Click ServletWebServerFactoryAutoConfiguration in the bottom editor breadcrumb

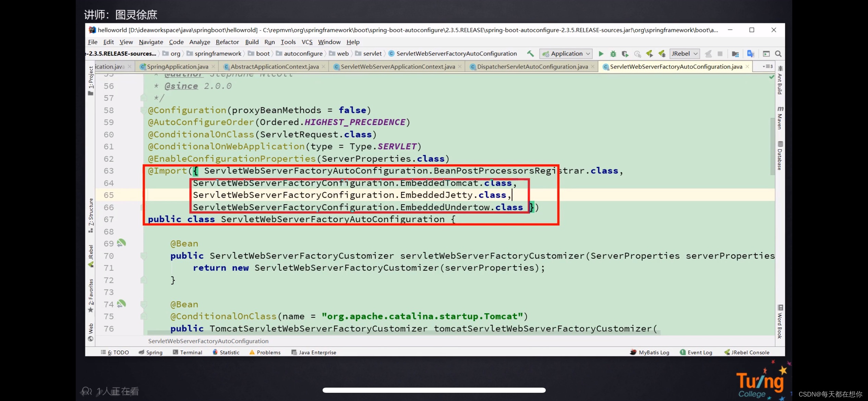pos(208,341)
